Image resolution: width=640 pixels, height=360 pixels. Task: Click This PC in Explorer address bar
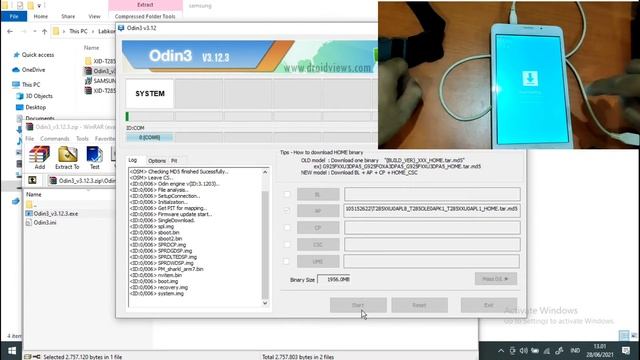[x=78, y=31]
